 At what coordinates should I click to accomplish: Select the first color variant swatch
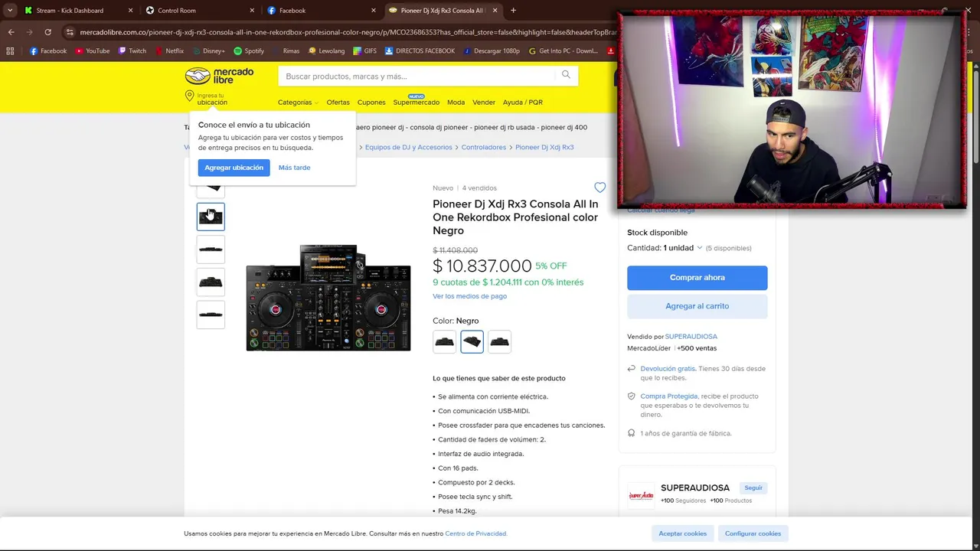click(444, 342)
